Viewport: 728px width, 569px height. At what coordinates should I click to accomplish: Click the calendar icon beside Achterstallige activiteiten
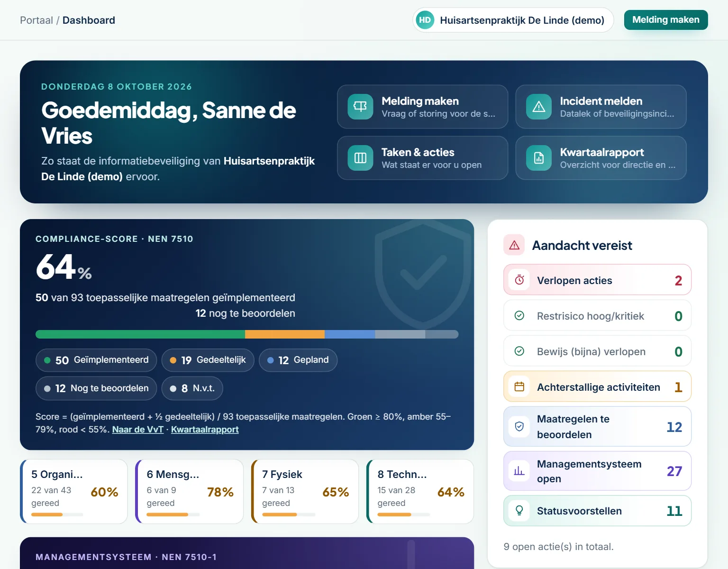tap(519, 386)
